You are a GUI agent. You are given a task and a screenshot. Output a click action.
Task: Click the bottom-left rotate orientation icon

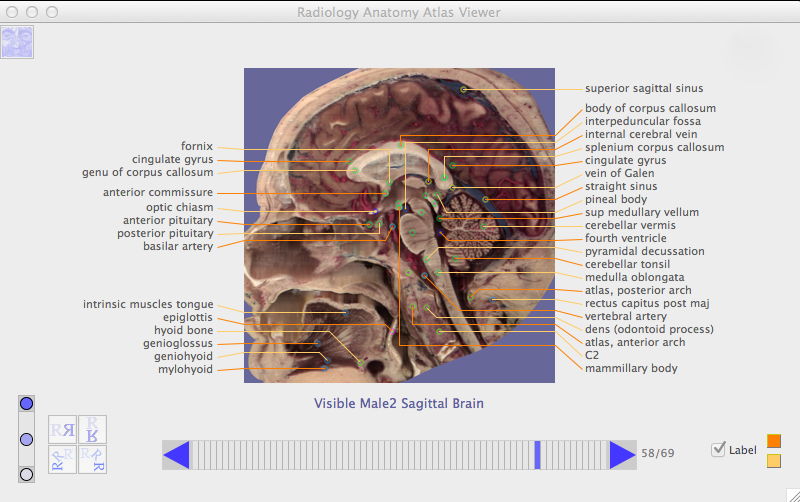click(x=63, y=459)
